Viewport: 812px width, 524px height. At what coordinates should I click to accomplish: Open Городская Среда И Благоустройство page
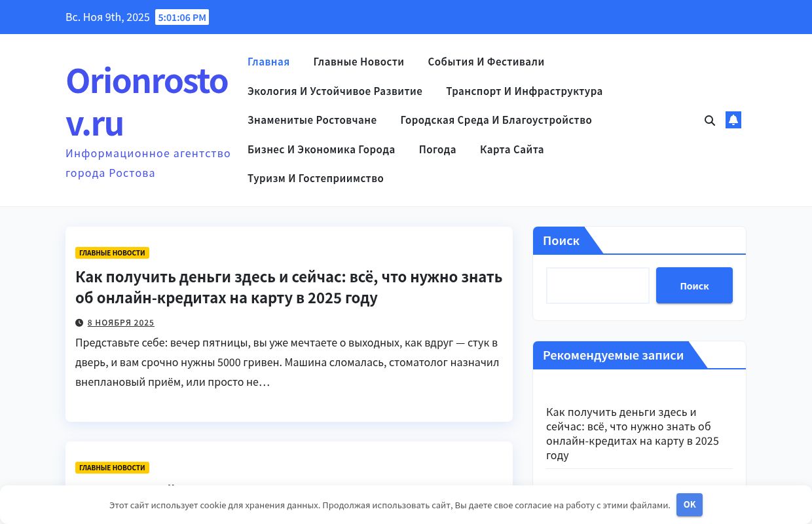[x=496, y=120]
